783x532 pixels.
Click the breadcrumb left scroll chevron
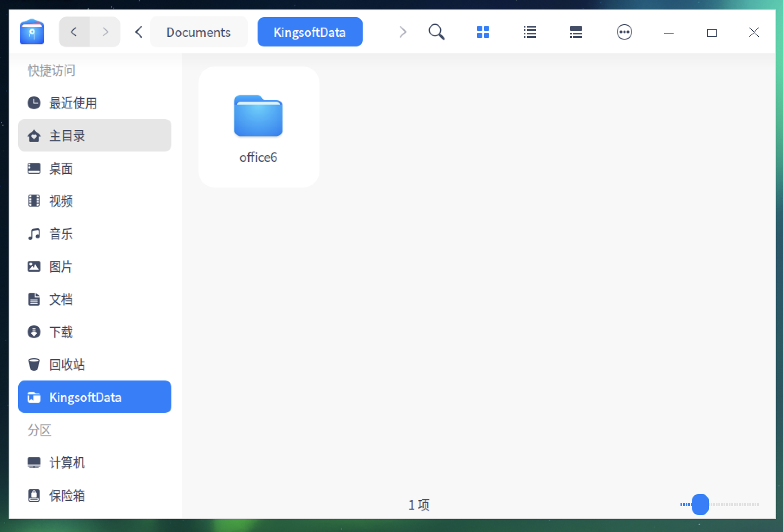(139, 32)
